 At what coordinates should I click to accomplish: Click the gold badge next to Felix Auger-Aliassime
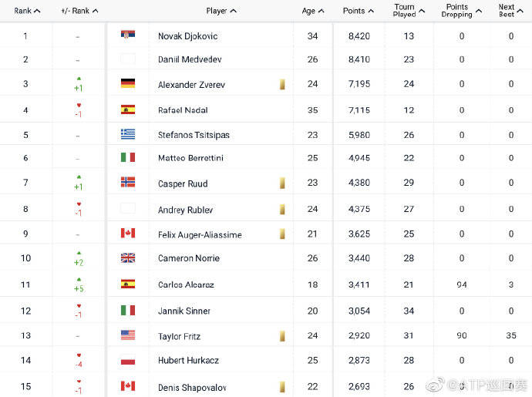[282, 234]
